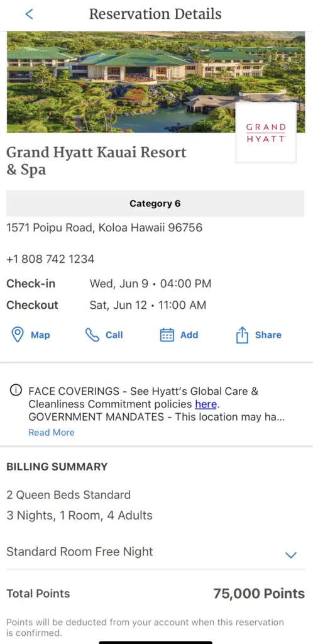Tap the back arrow icon
313x644 pixels.
[29, 14]
